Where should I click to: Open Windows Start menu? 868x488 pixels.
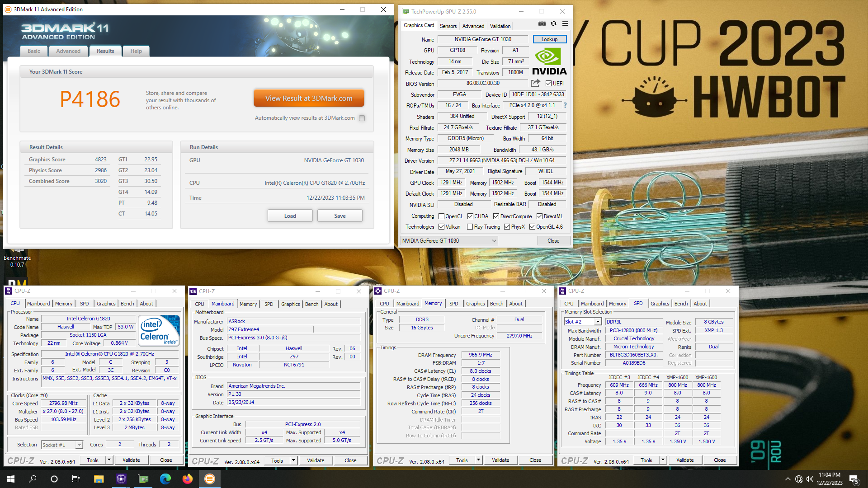[x=11, y=479]
